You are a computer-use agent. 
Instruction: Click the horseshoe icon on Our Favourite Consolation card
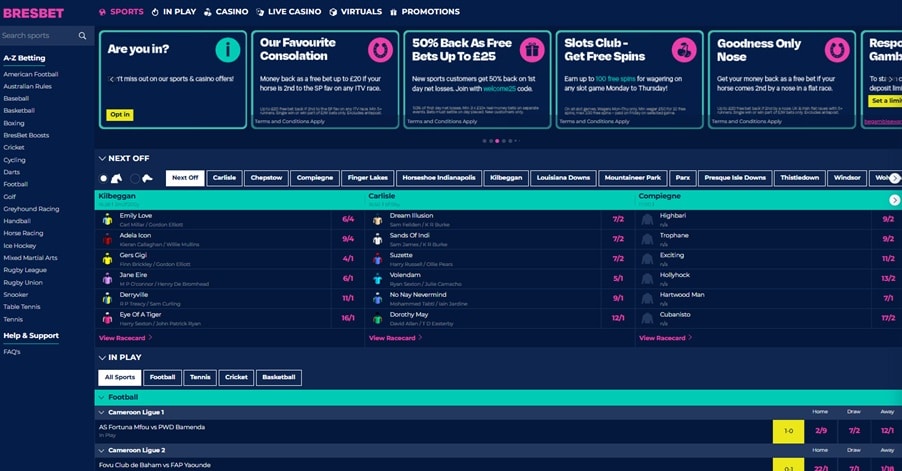[x=380, y=50]
